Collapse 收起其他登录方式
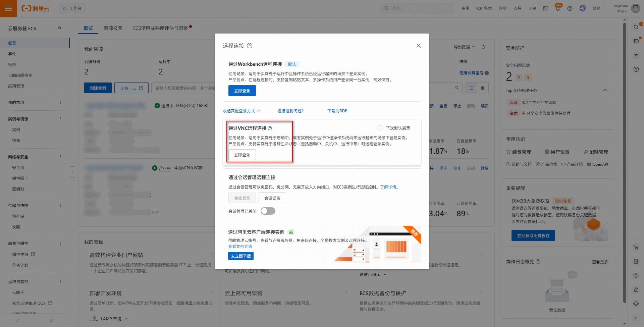 click(241, 111)
